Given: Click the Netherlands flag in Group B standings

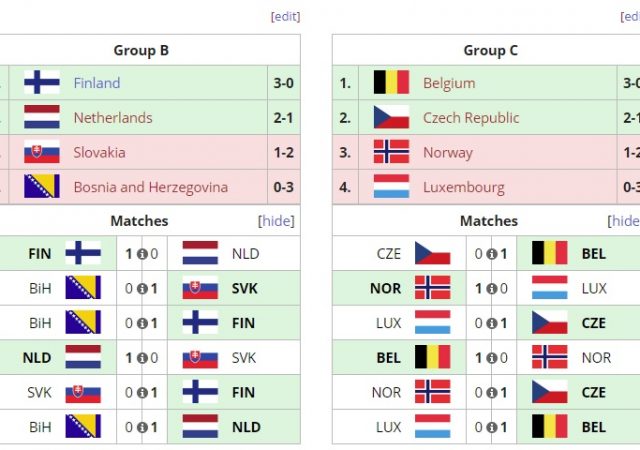Looking at the screenshot, I should (x=42, y=118).
